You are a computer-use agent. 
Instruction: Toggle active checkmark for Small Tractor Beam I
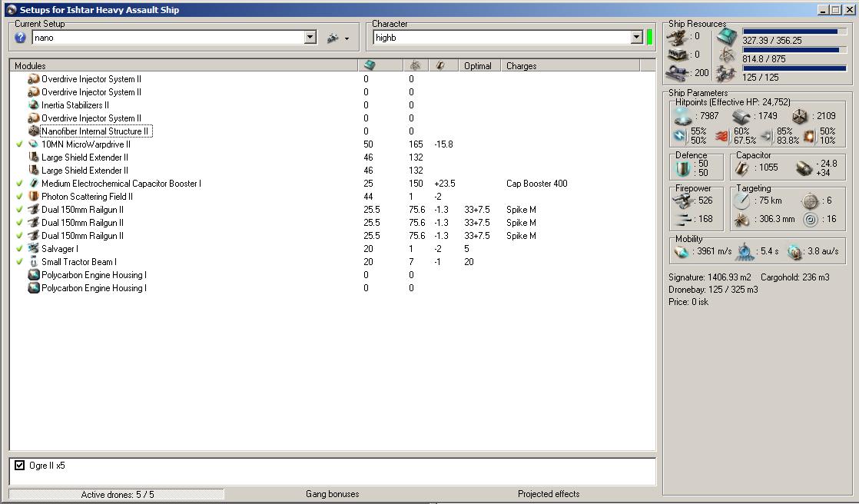[19, 263]
